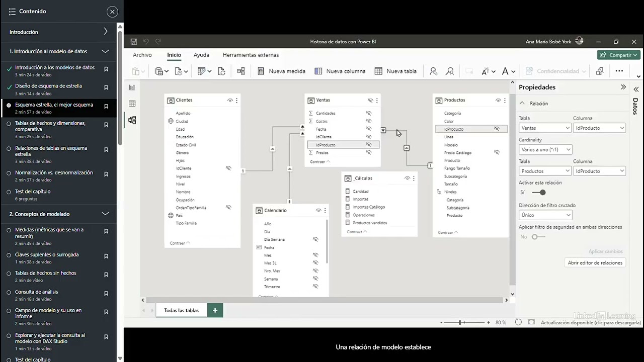
Task: Collapse the Propiedades pane with double chevron
Action: click(623, 87)
